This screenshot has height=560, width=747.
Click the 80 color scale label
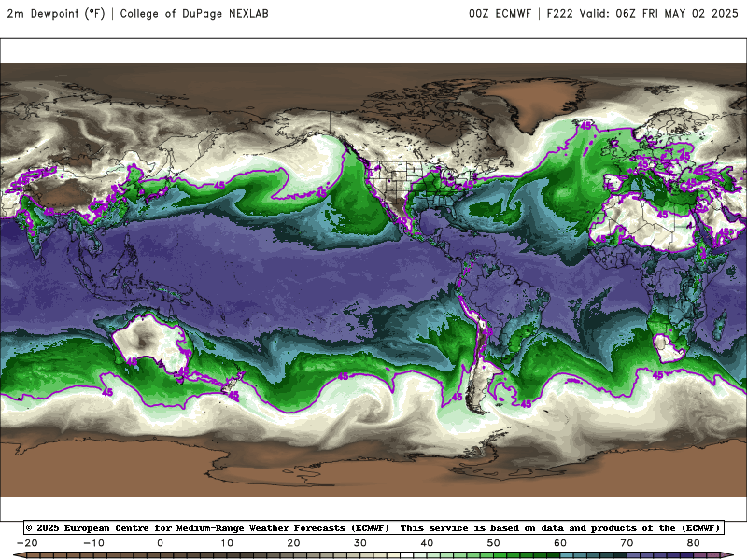[x=694, y=543]
